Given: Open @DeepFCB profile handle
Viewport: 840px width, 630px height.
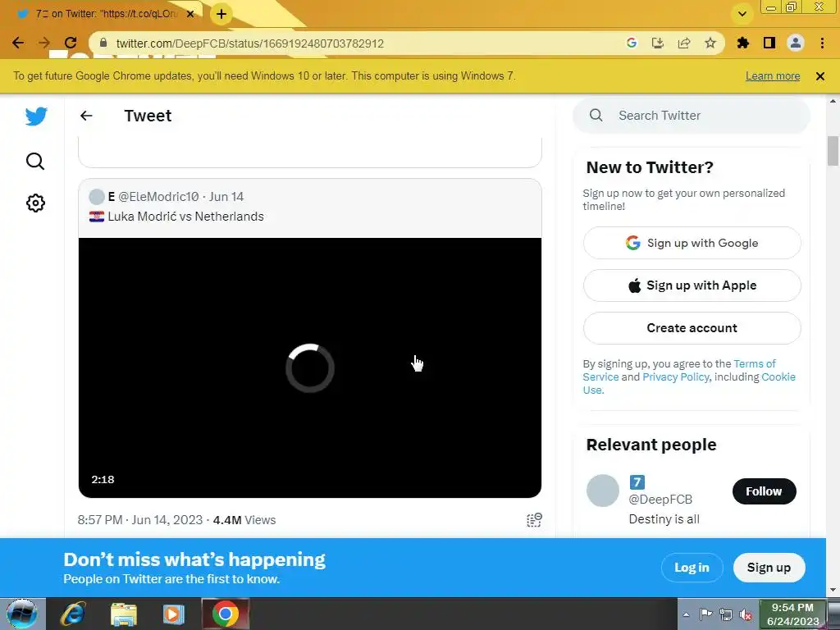Looking at the screenshot, I should 660,500.
